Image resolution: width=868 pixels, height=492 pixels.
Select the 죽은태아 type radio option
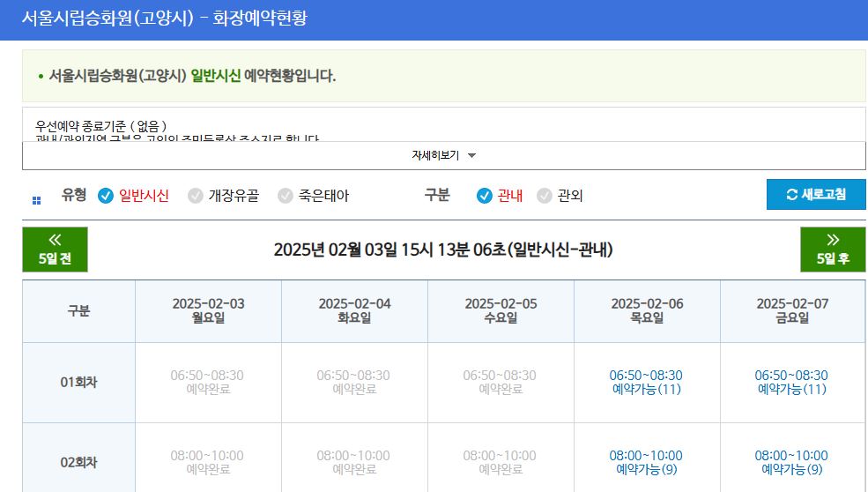tap(314, 196)
